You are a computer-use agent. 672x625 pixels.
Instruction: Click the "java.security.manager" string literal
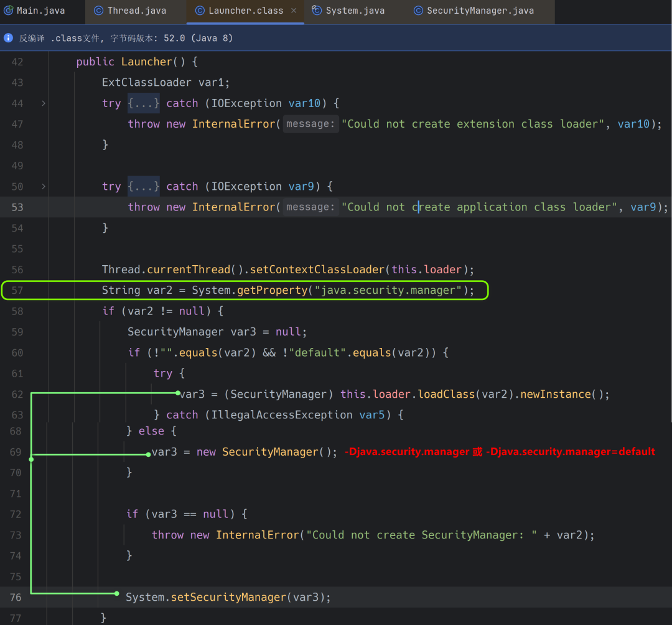[388, 291]
